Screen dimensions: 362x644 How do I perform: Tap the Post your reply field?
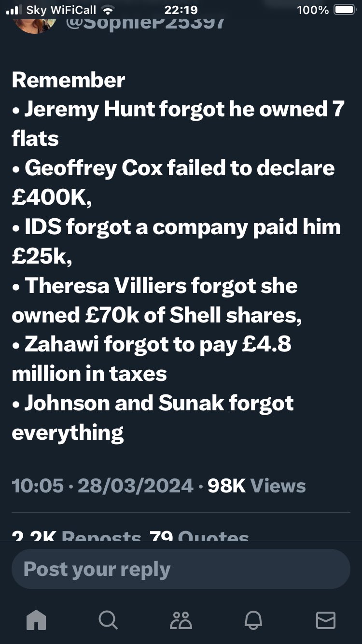181,569
